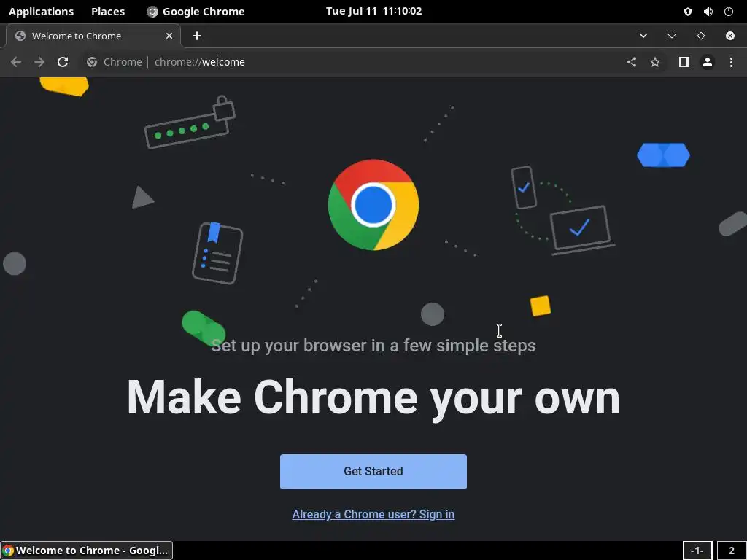Click the shield icon in system tray
The height and width of the screenshot is (560, 747).
687,12
